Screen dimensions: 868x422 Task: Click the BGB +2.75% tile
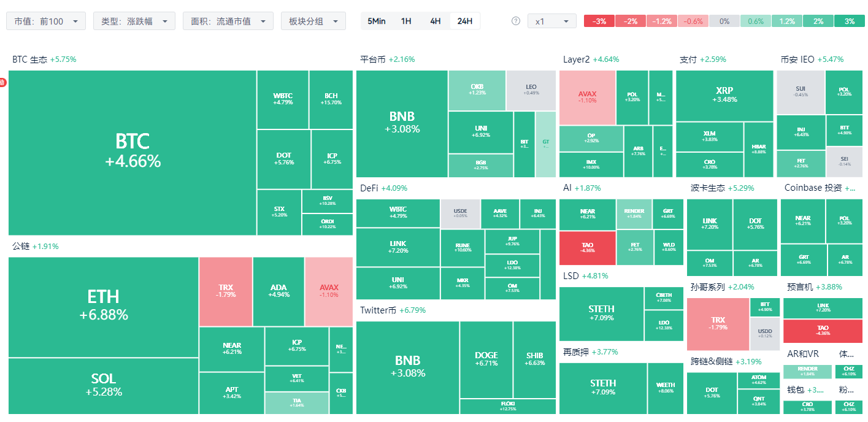481,166
